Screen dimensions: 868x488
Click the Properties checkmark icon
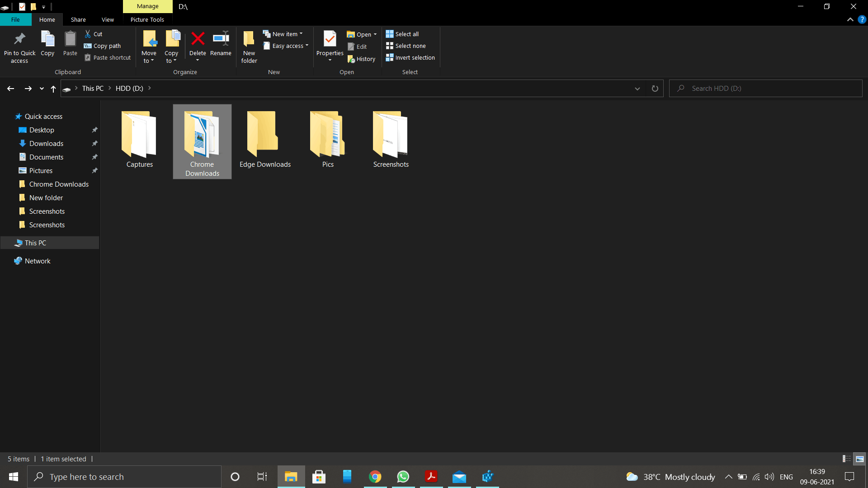pyautogui.click(x=330, y=39)
